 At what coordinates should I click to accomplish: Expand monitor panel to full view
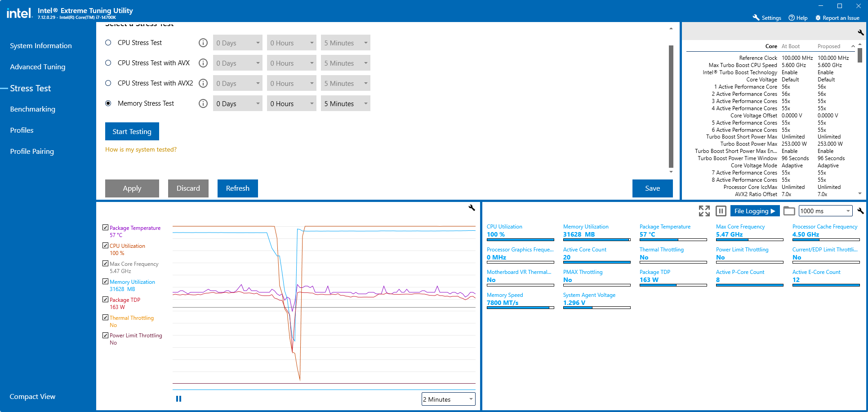click(x=704, y=210)
